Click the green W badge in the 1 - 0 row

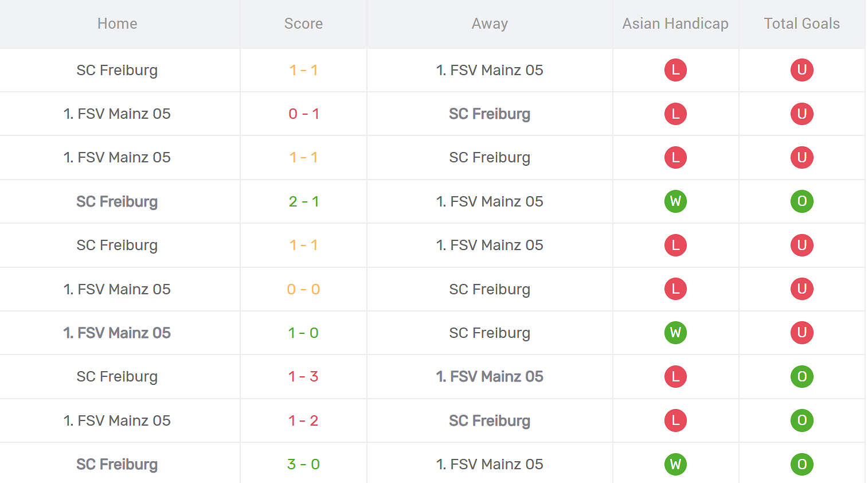675,333
